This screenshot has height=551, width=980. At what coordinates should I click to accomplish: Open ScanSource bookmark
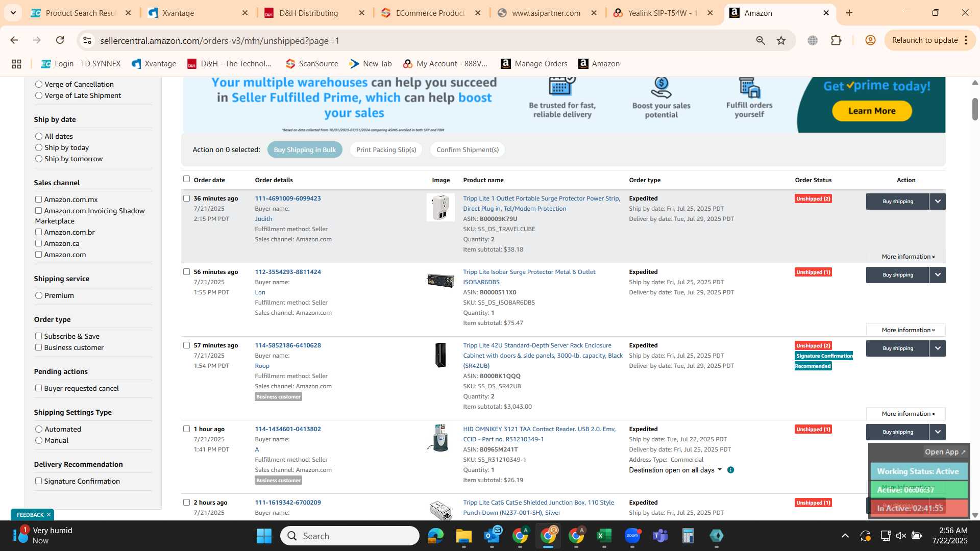[x=312, y=64]
